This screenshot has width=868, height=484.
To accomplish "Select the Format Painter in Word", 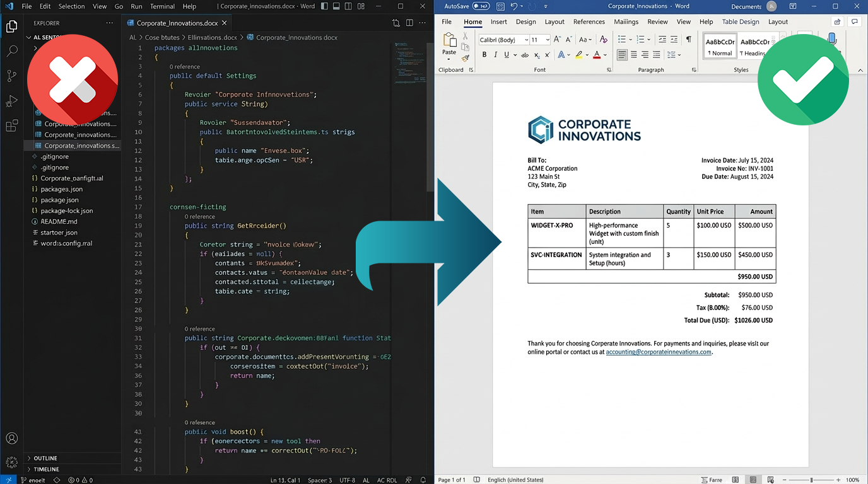I will pyautogui.click(x=466, y=58).
